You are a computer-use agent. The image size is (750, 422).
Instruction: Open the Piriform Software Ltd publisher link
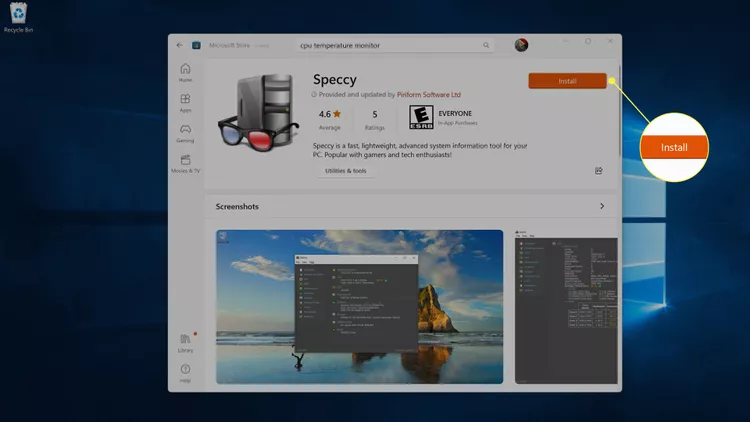click(x=429, y=95)
